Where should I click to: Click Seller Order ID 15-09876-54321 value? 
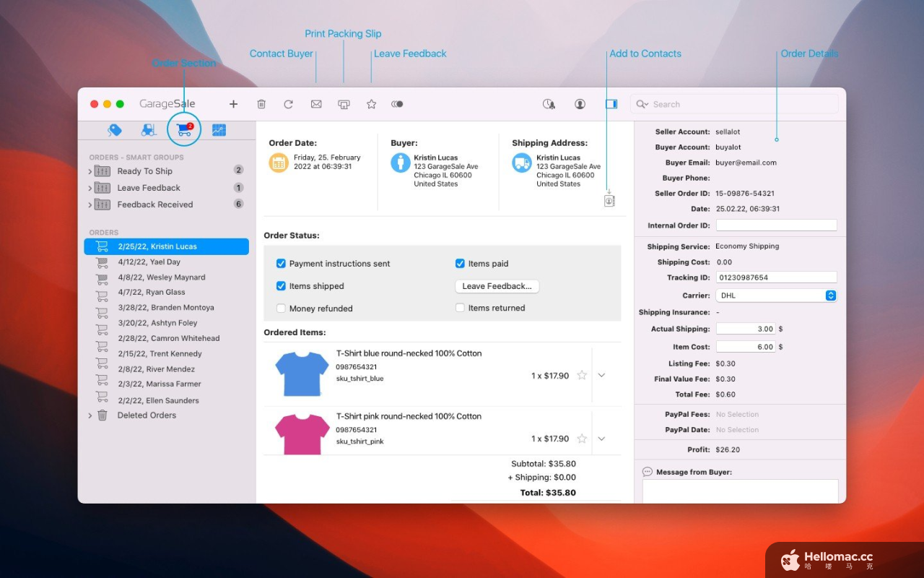click(x=745, y=194)
